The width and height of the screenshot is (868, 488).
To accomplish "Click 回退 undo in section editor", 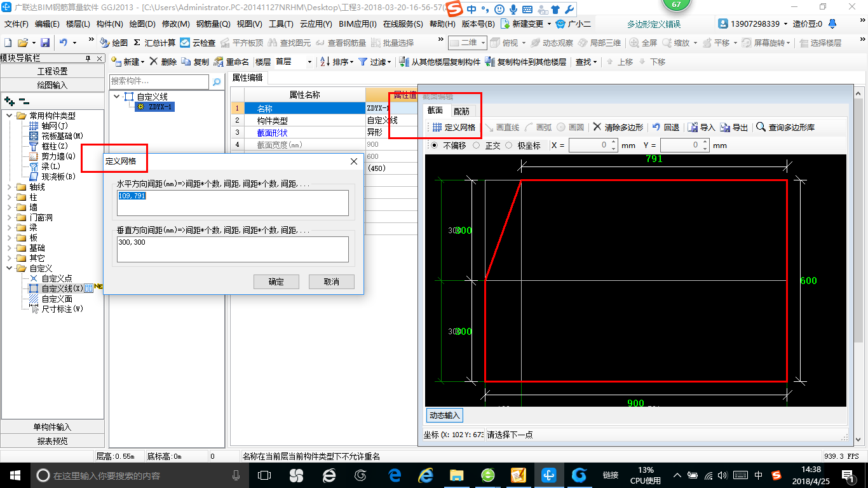I will (x=666, y=127).
